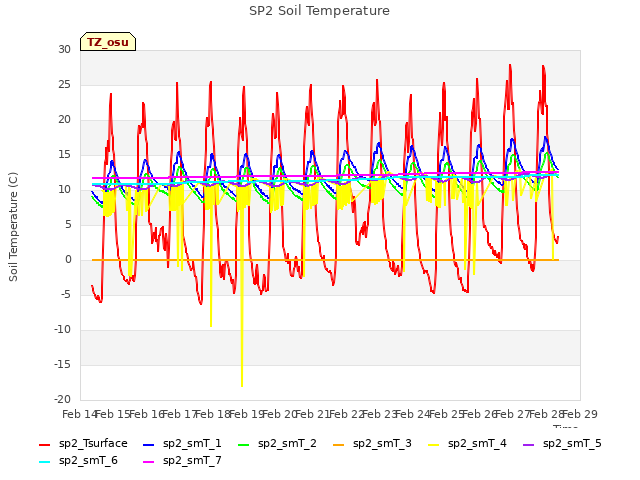Toggle sp2_smT_7 series in the legend
This screenshot has width=640, height=480.
tap(182, 461)
